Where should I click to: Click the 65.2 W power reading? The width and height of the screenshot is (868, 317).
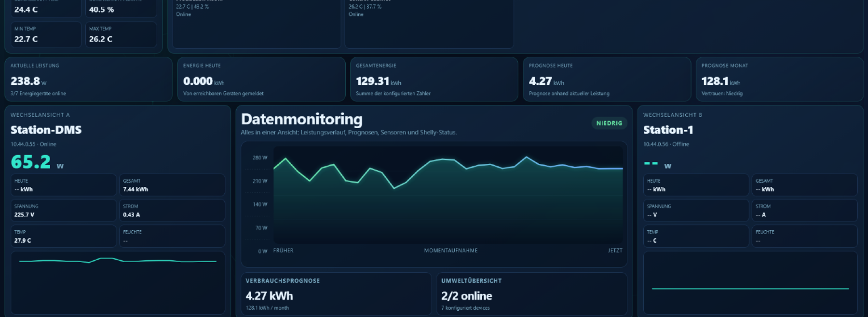click(x=37, y=162)
